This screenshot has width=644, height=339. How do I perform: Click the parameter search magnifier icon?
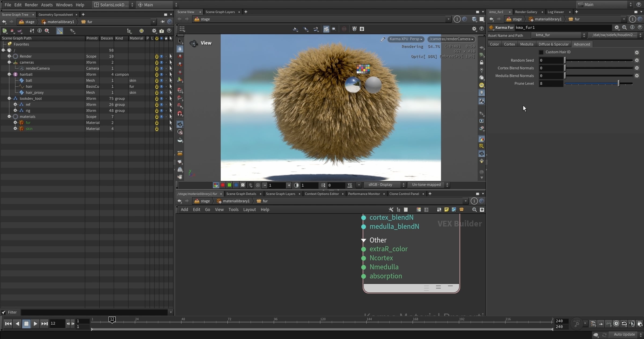(624, 27)
